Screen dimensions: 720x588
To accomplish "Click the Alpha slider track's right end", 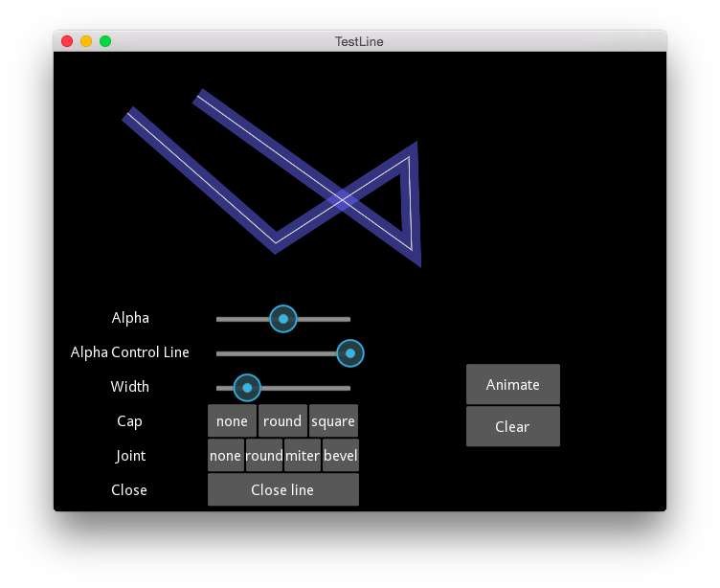I will click(348, 319).
